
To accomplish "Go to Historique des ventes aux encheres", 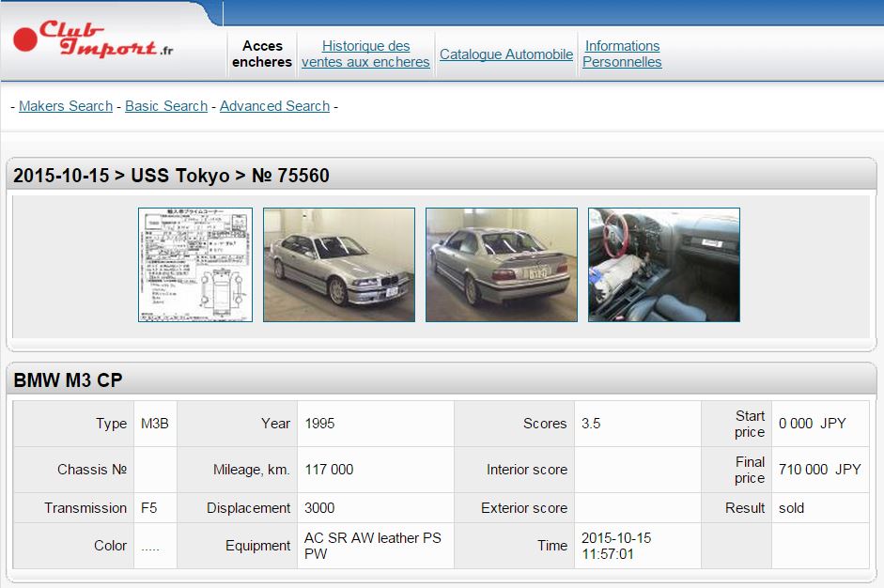I will [365, 54].
